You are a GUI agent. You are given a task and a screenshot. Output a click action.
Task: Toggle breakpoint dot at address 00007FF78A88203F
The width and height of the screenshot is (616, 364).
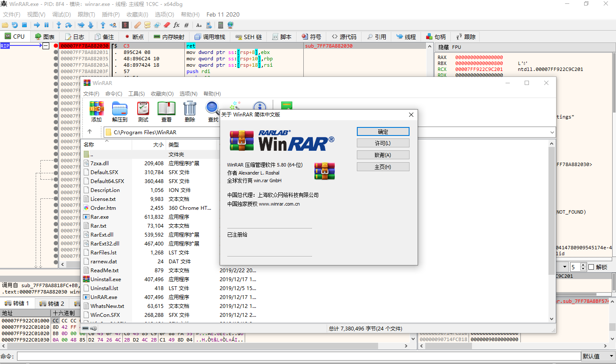56,71
